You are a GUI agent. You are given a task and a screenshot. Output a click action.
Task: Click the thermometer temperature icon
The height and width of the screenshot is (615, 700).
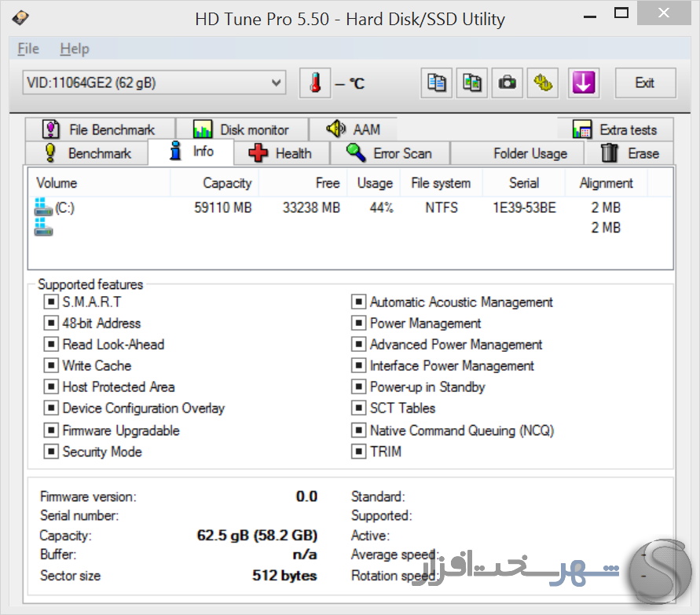pos(315,83)
